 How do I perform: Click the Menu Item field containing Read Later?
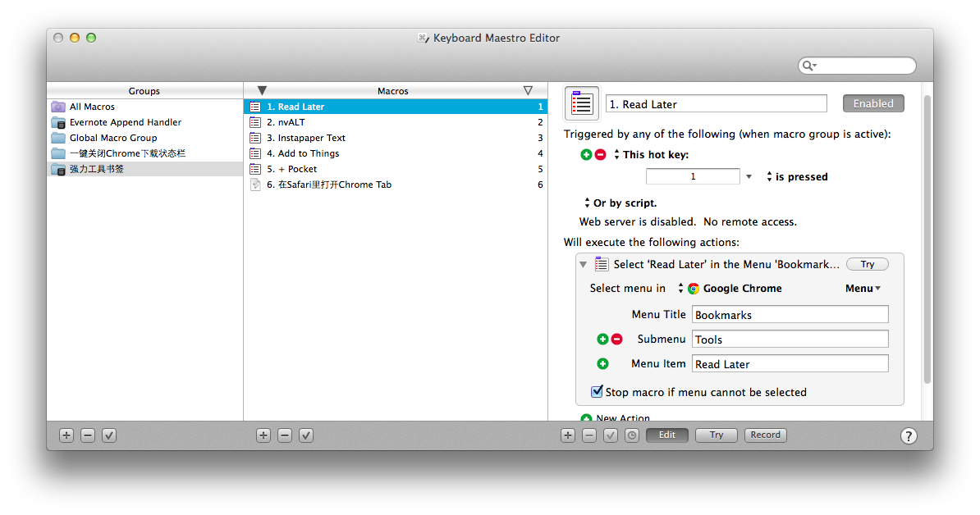pyautogui.click(x=790, y=363)
